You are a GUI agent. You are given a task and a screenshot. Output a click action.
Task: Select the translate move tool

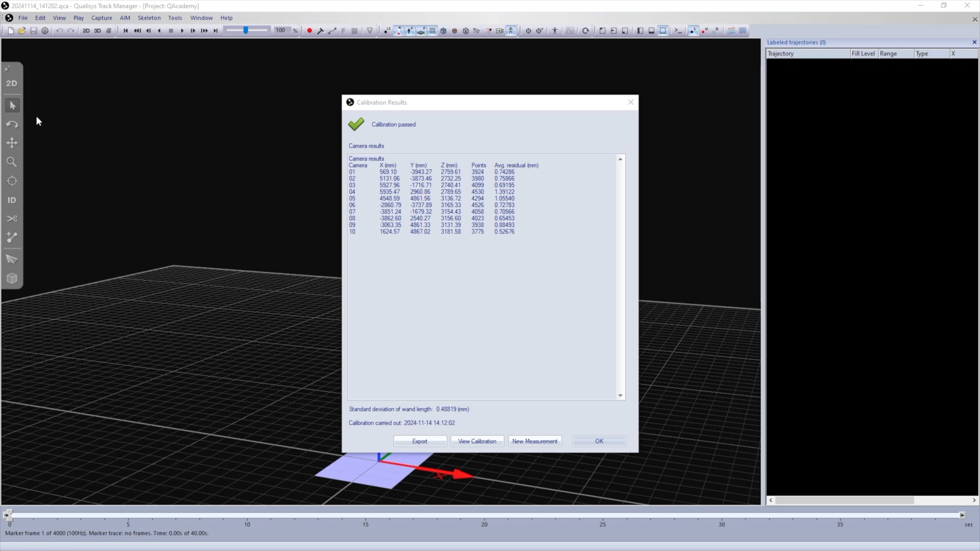pos(12,143)
